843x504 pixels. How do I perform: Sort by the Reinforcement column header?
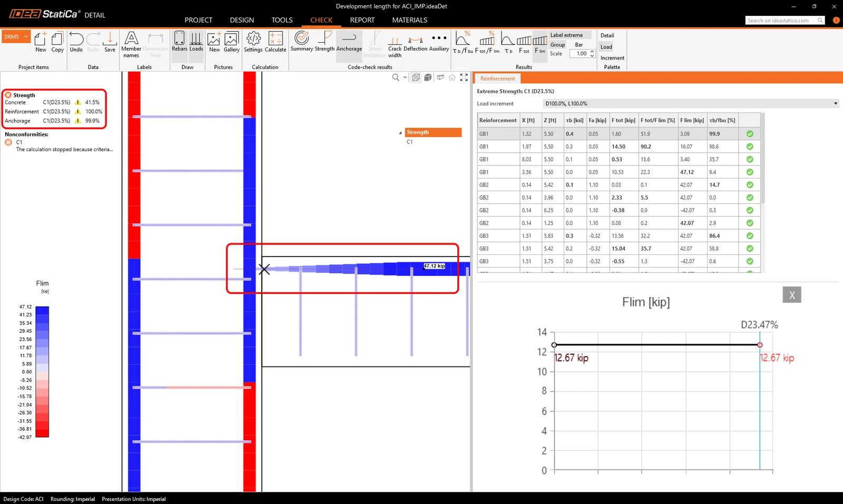(498, 121)
